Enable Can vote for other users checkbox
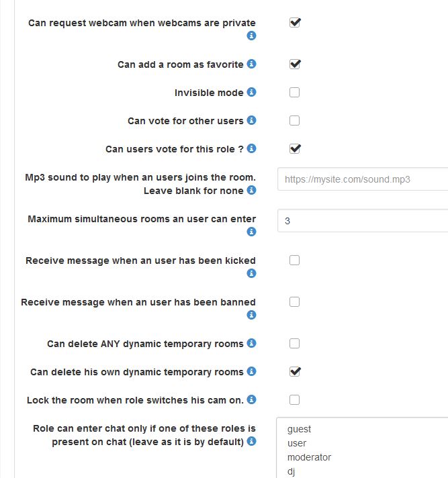Image resolution: width=448 pixels, height=478 pixels. tap(294, 121)
